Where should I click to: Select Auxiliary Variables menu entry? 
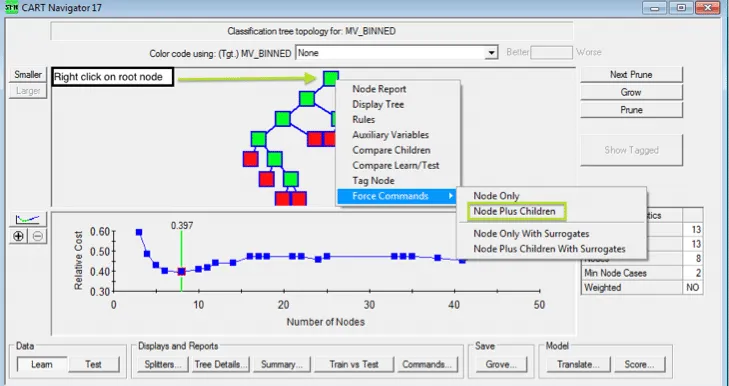tap(391, 135)
